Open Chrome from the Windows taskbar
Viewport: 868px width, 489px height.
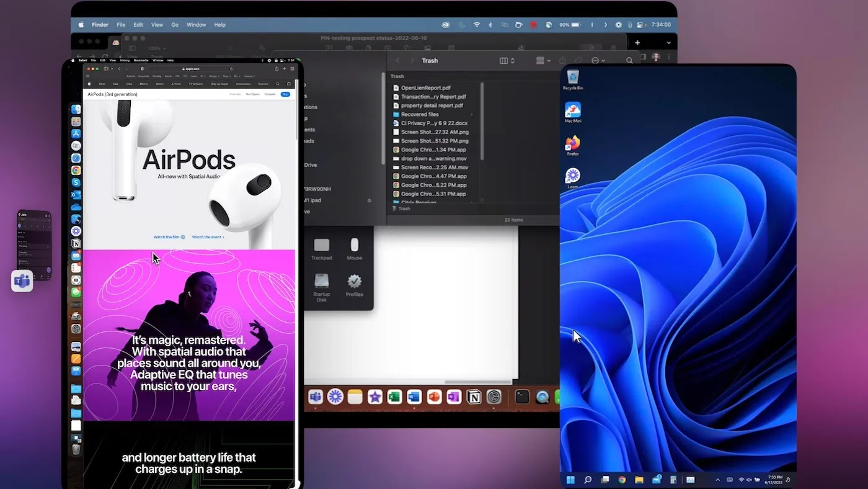[x=622, y=479]
